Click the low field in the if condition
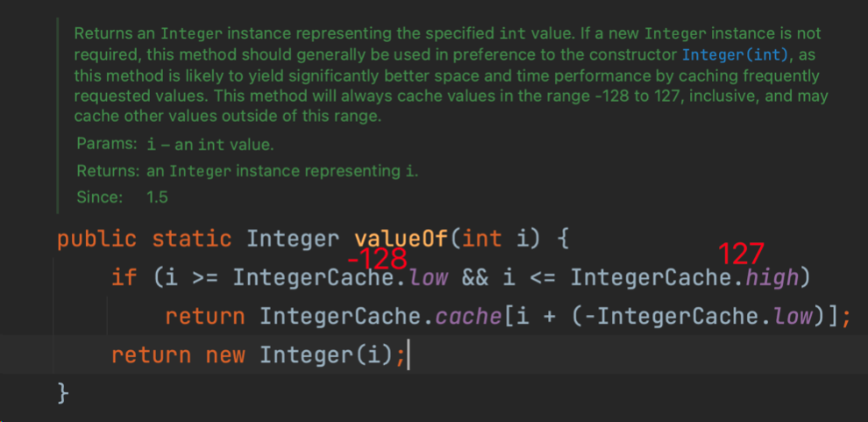This screenshot has width=868, height=422. [429, 278]
